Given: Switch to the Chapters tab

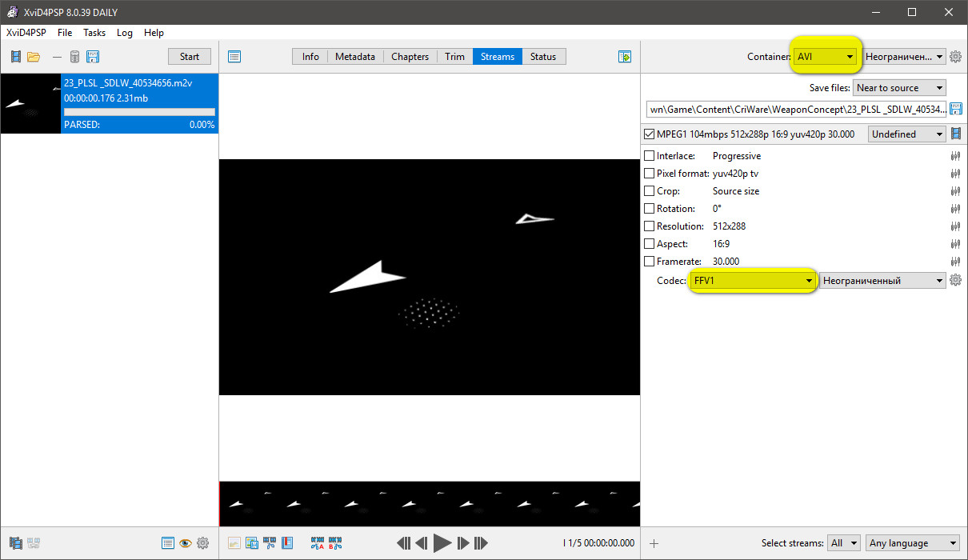Looking at the screenshot, I should (410, 57).
